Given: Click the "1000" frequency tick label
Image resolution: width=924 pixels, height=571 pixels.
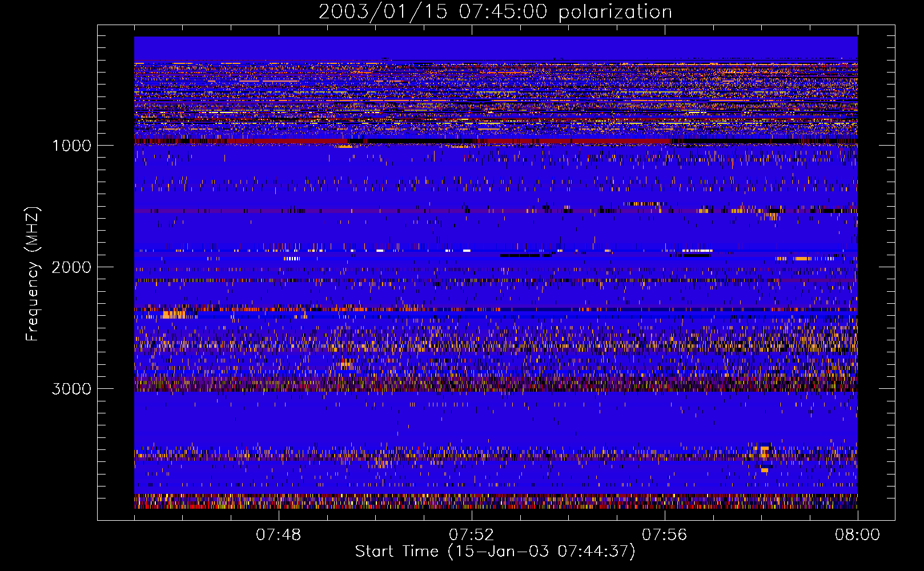Looking at the screenshot, I should [x=71, y=146].
